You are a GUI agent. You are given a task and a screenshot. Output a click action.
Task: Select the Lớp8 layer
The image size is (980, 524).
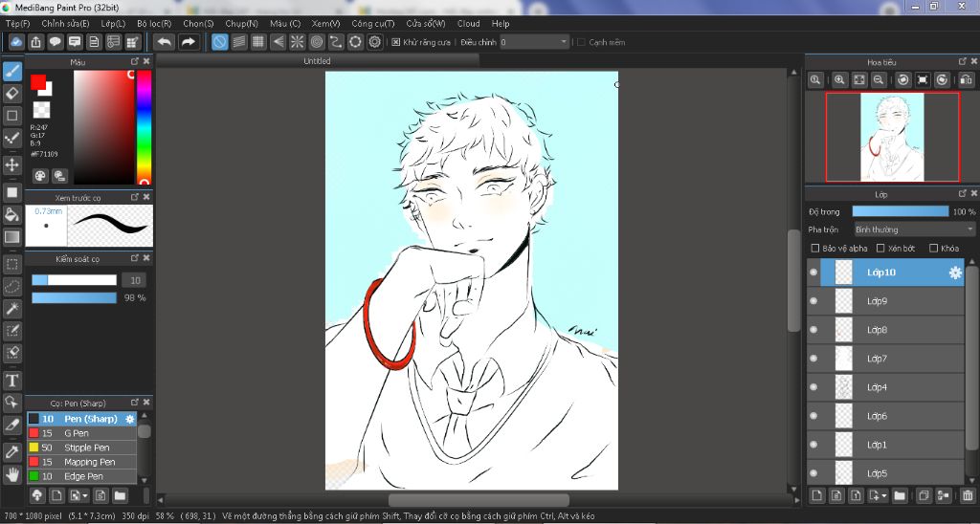click(x=885, y=330)
